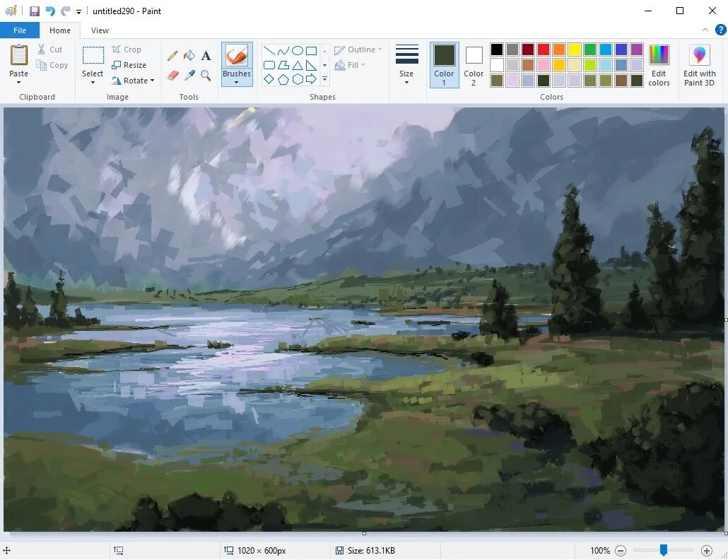
Task: Open Paint help question mark icon
Action: [x=720, y=30]
